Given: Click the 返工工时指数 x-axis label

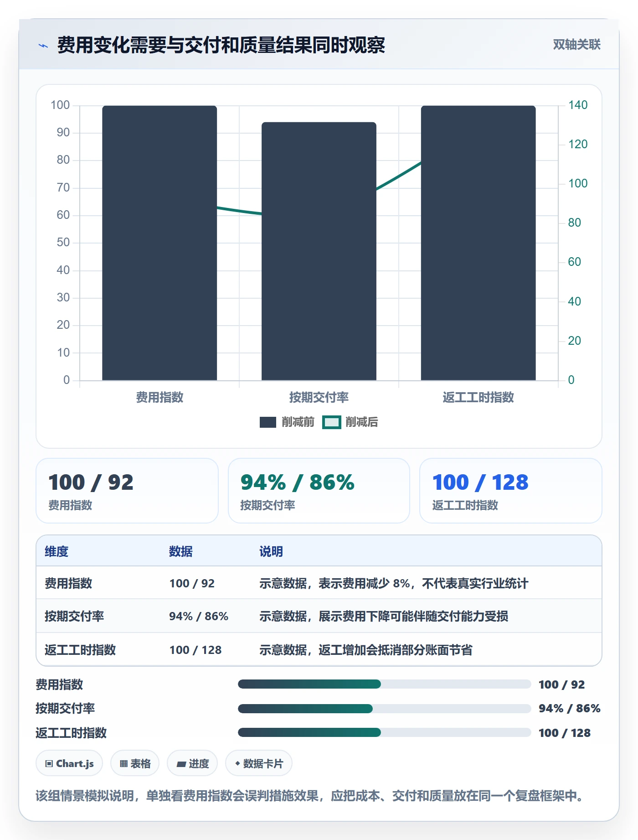Looking at the screenshot, I should click(x=478, y=397).
